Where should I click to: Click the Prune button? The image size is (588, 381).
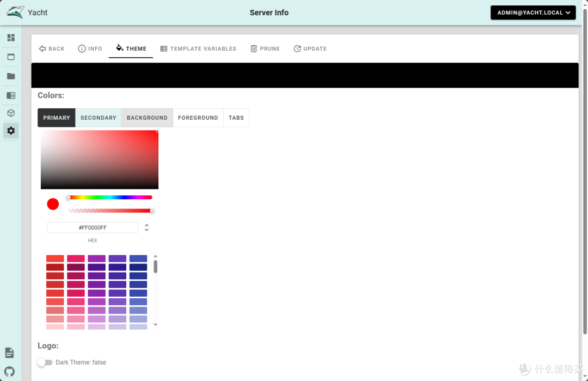[265, 49]
